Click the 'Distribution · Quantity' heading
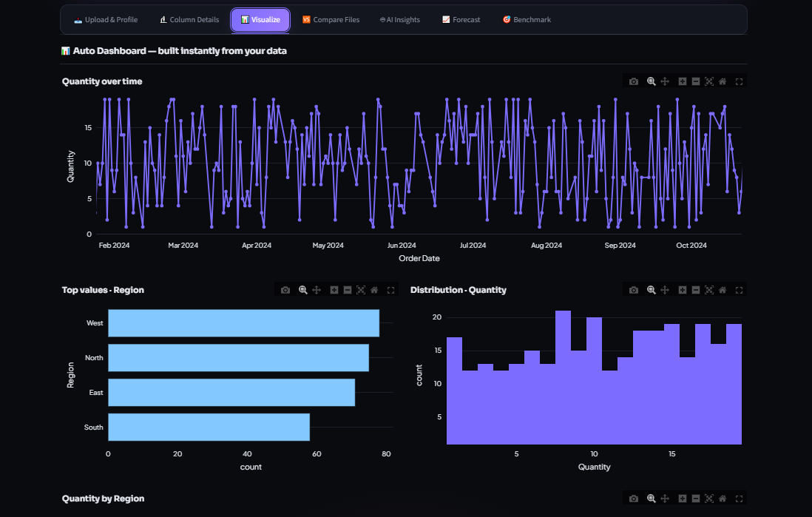The width and height of the screenshot is (812, 517). tap(459, 290)
